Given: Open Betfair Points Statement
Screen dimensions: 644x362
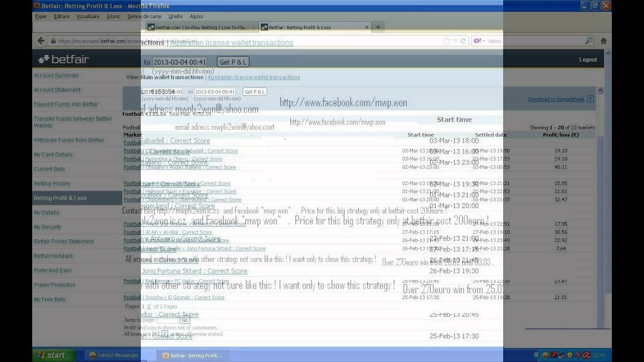Looking at the screenshot, I should [x=64, y=242].
